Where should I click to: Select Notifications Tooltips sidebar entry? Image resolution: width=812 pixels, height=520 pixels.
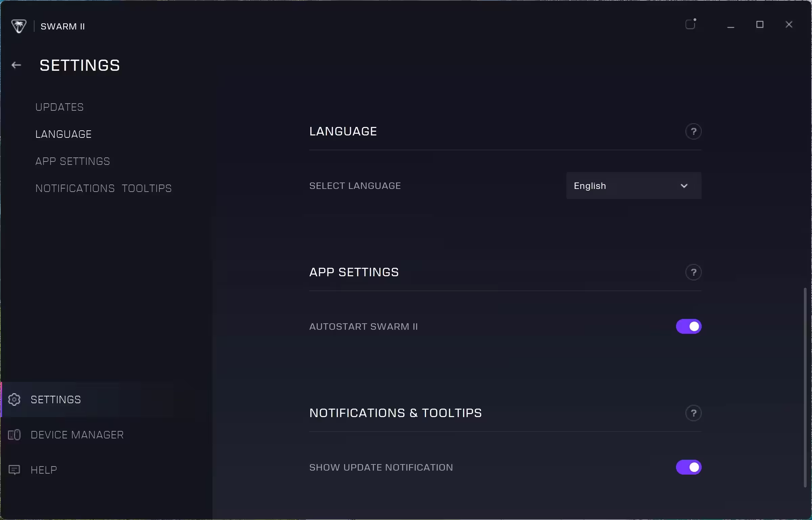click(x=104, y=188)
